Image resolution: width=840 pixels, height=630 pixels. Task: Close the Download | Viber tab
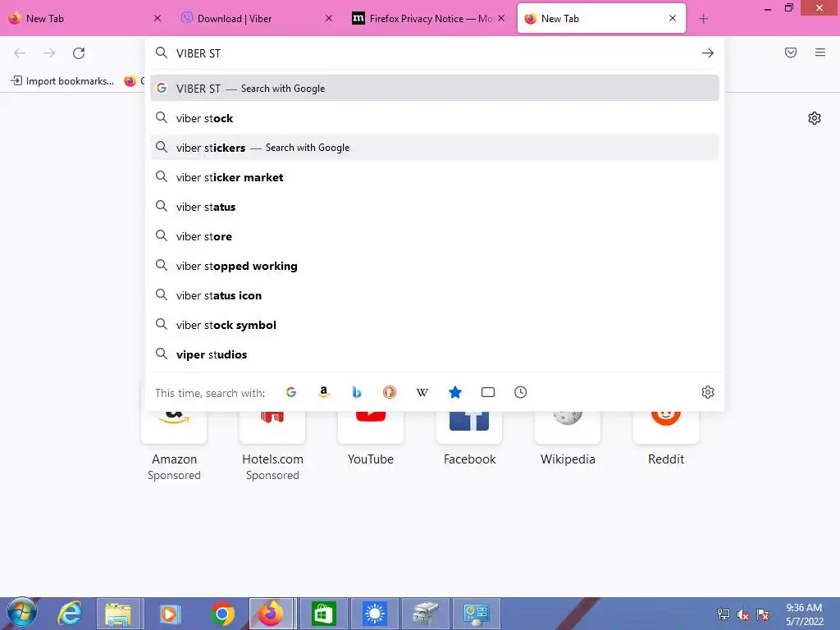click(x=329, y=18)
